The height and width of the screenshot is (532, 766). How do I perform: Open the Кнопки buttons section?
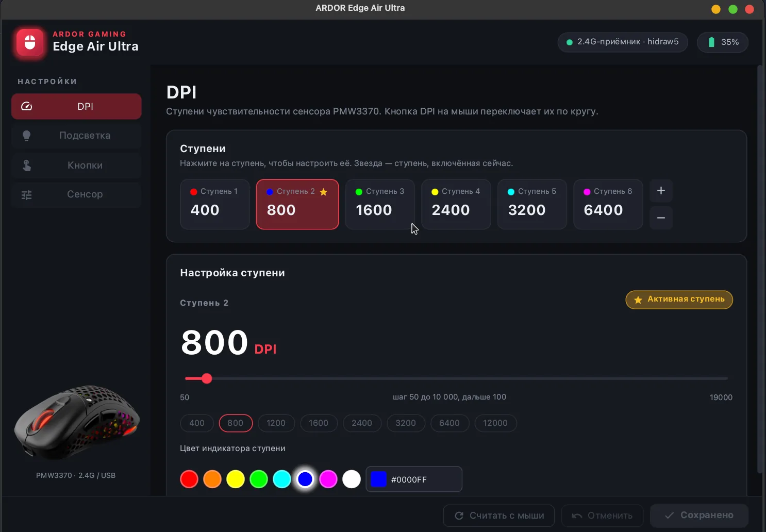point(76,165)
